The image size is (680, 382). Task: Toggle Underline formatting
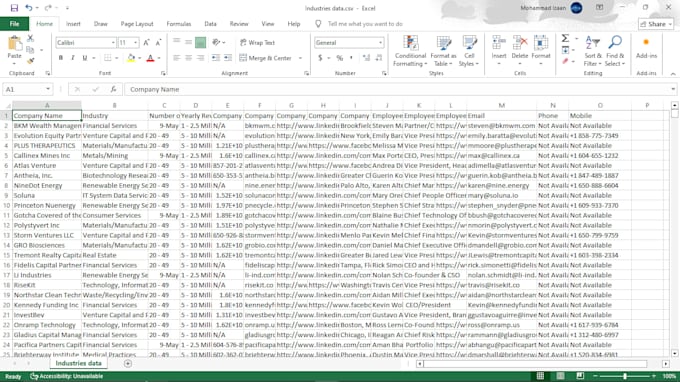[x=85, y=58]
